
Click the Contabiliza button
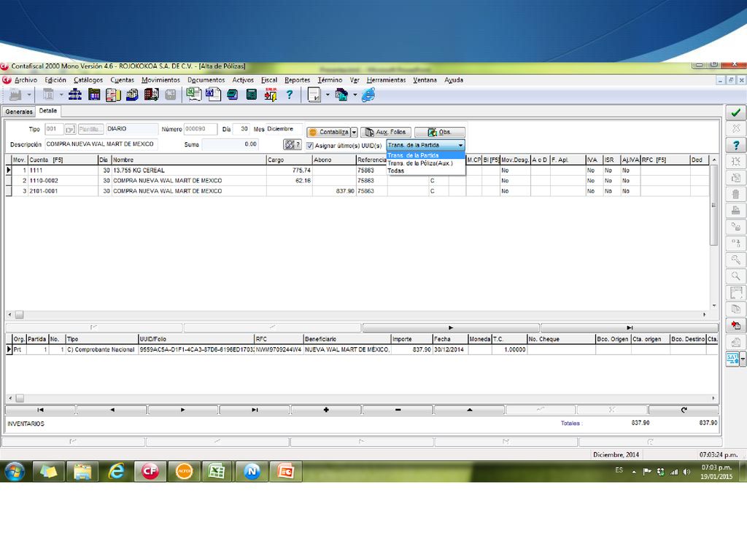[x=328, y=132]
